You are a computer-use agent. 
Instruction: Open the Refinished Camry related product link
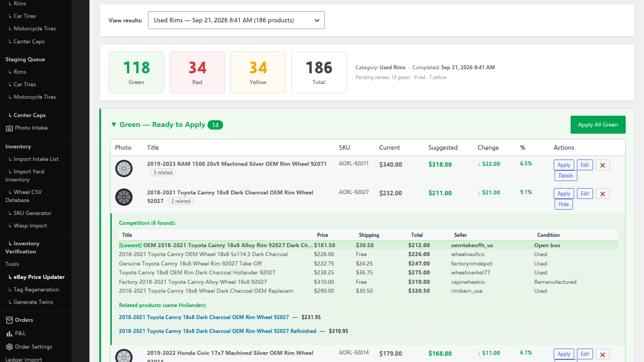217,331
